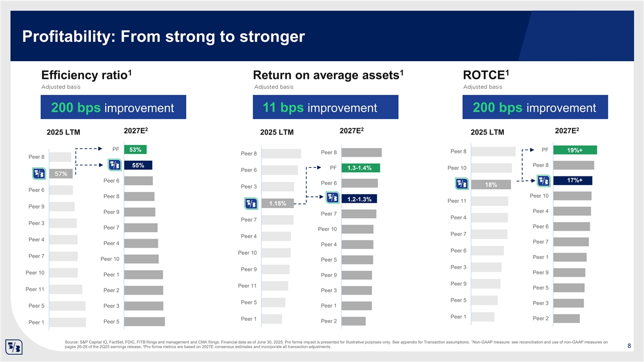Click the Fifth Third logo beside the 17%+ bar

pyautogui.click(x=543, y=180)
